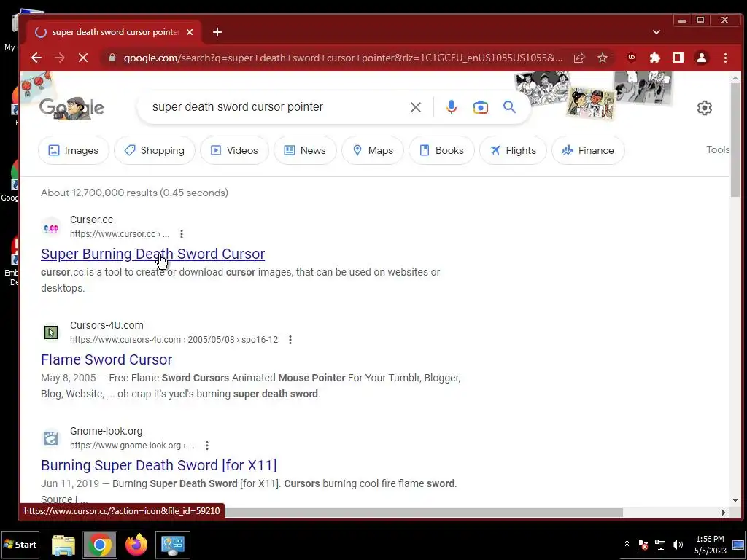
Task: Search by image with camera icon
Action: click(480, 107)
